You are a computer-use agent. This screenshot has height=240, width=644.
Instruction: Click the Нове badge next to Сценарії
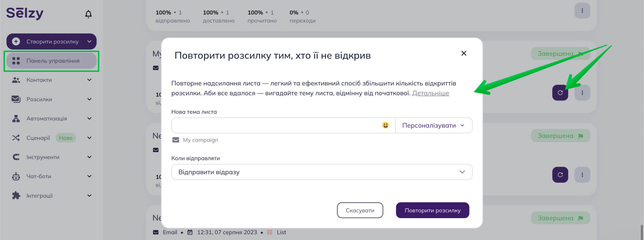(66, 138)
